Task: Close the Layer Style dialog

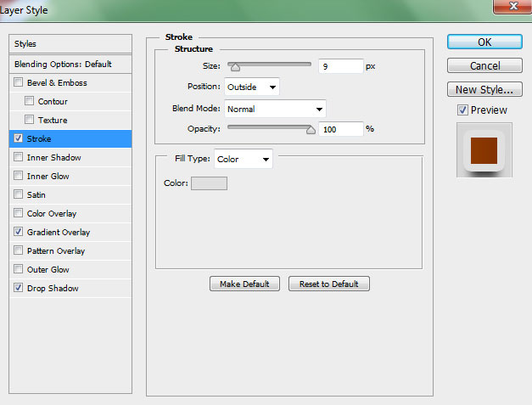Action: (x=512, y=6)
